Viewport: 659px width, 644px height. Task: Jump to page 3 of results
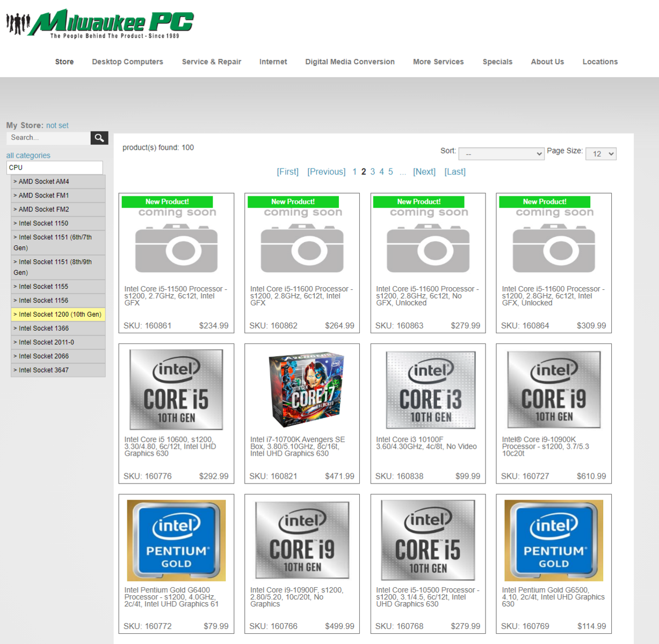coord(372,172)
